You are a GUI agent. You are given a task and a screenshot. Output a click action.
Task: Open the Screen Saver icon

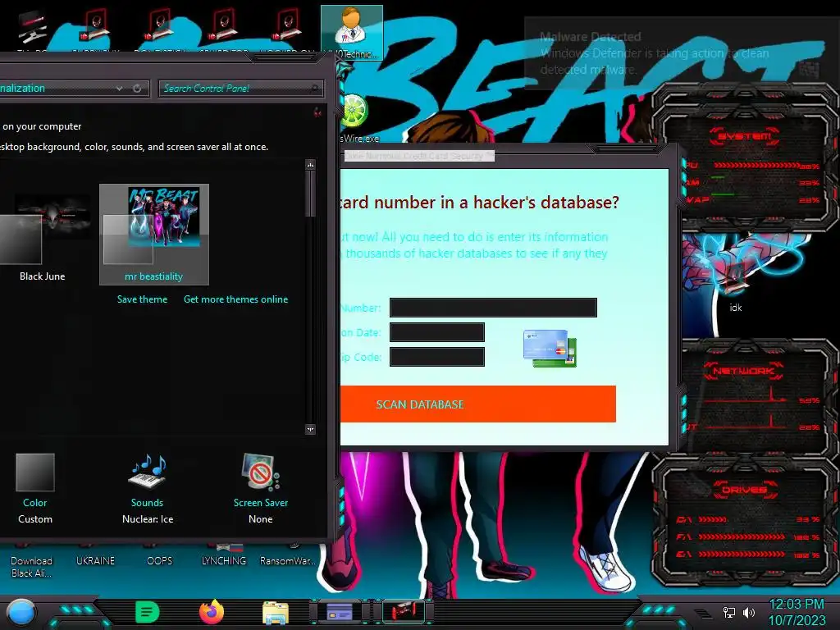click(261, 472)
